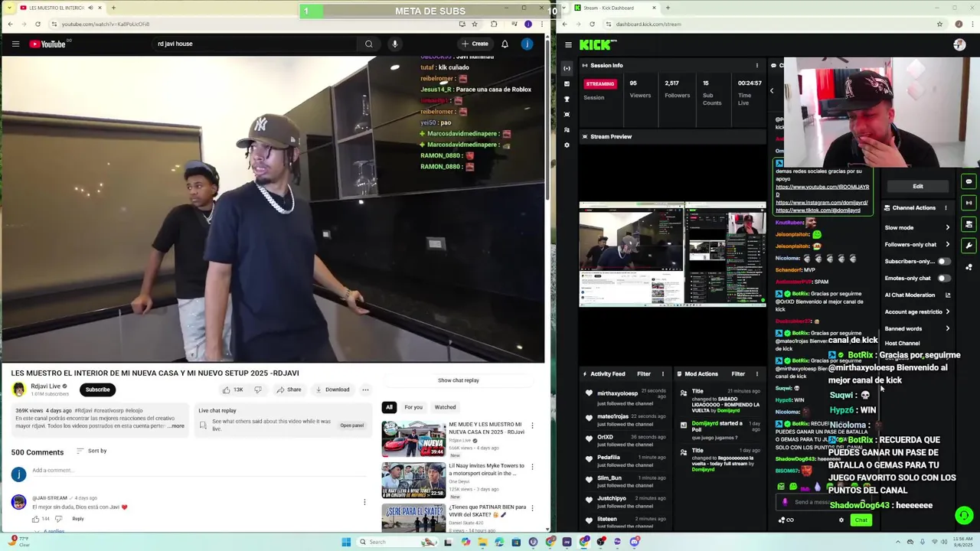Open ME MUDE Y LES MUESTRO video thumbnail
980x551 pixels.
[x=413, y=438]
